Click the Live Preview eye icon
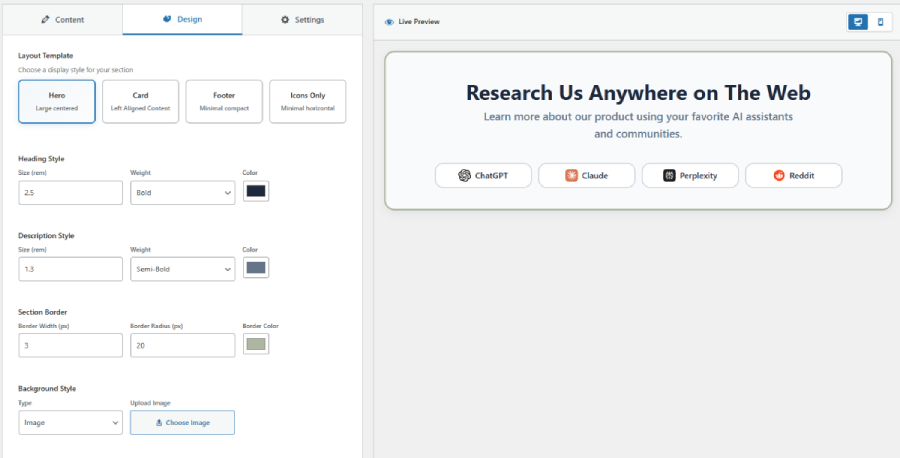 pos(389,21)
